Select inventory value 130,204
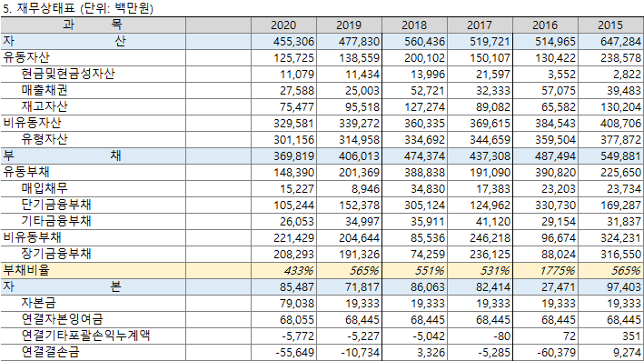The image size is (644, 361). [620, 107]
